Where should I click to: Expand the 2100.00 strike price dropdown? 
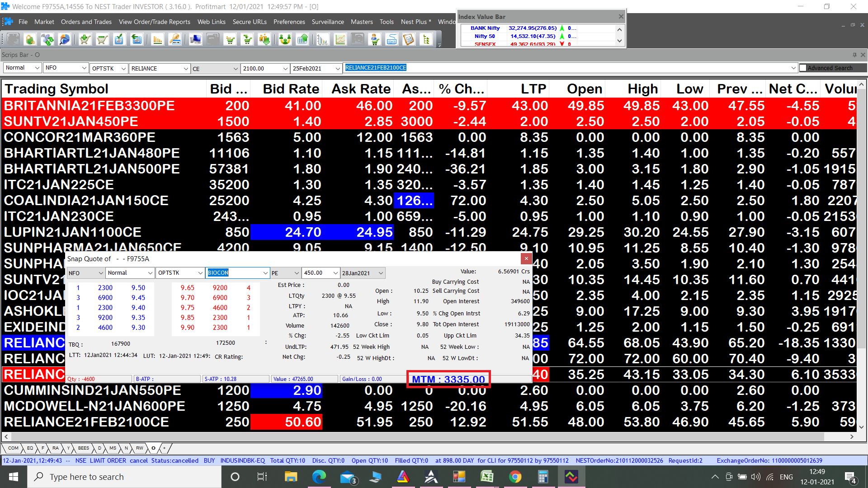(285, 68)
